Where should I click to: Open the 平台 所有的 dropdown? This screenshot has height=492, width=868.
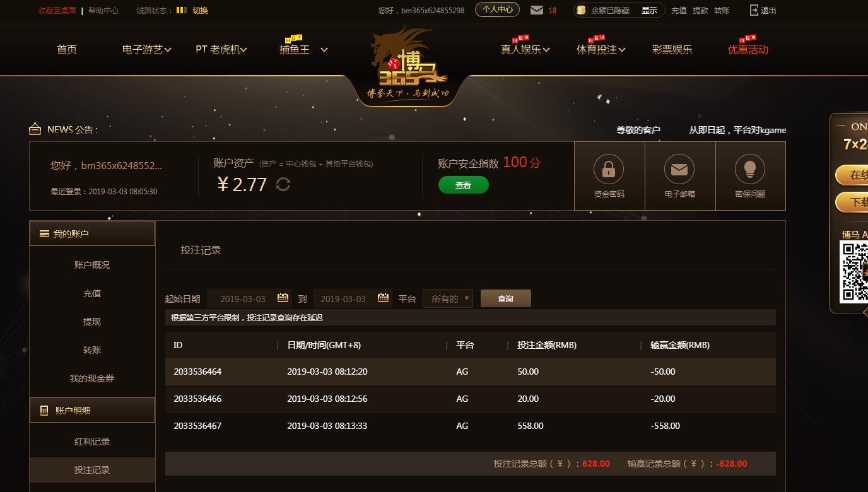click(448, 298)
